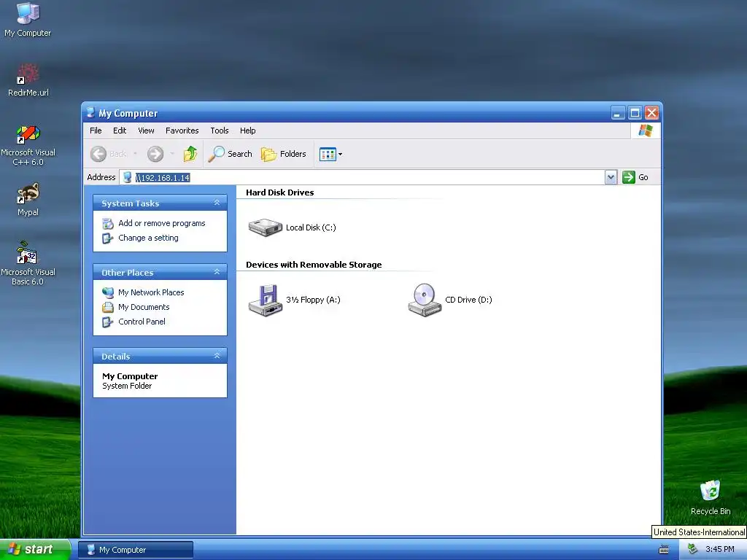Viewport: 747px width, 560px height.
Task: Click the Back navigation button
Action: pyautogui.click(x=108, y=154)
